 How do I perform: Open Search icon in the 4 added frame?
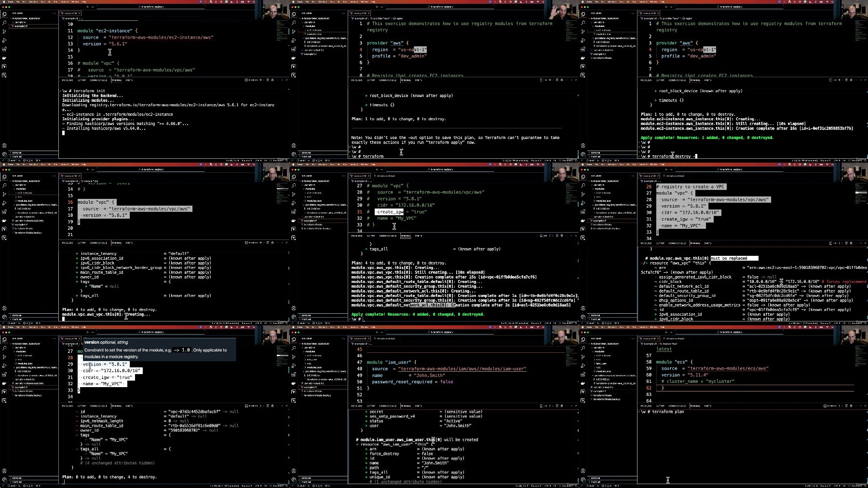click(294, 185)
